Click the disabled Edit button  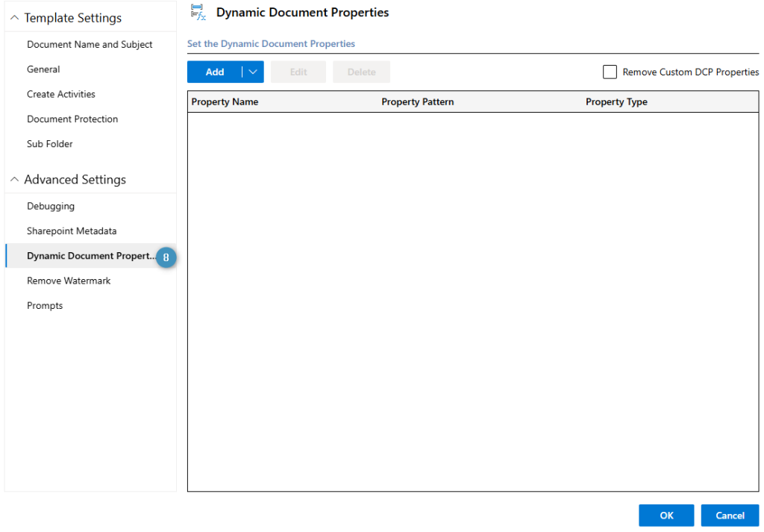pos(298,72)
